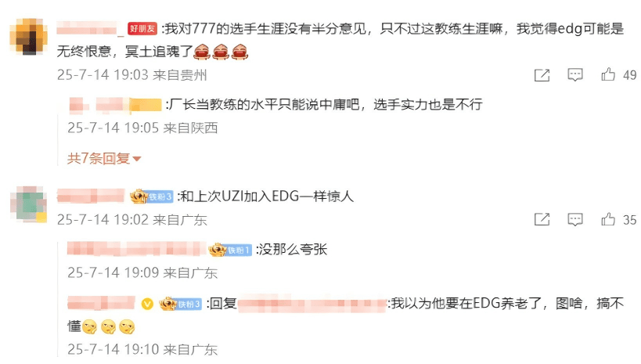The image size is (641, 364).
Task: Expand 共7条回复 replies
Action: 104,158
